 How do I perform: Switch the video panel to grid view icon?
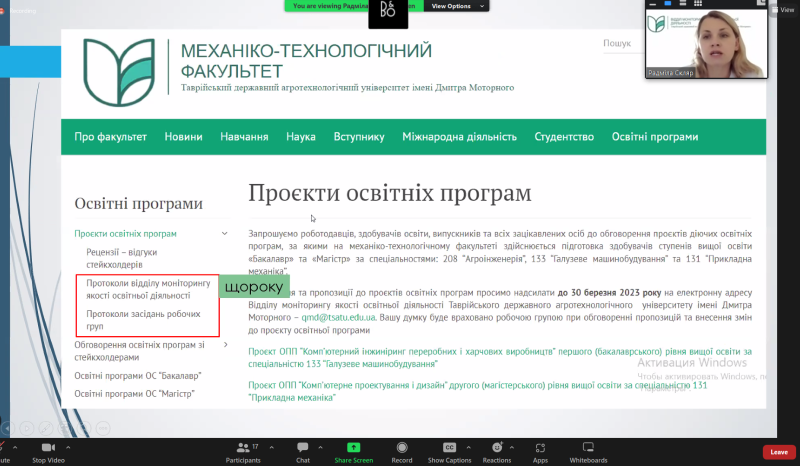[x=697, y=4]
